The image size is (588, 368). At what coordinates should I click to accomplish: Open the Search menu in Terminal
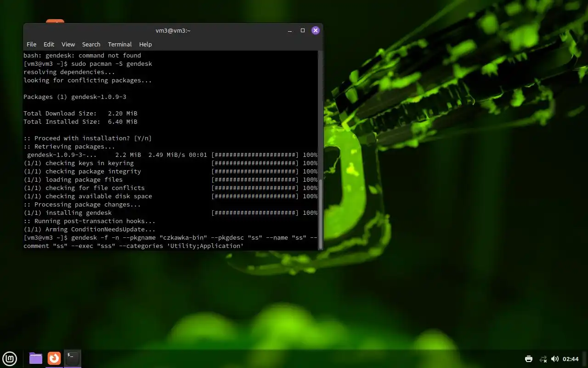pyautogui.click(x=91, y=44)
